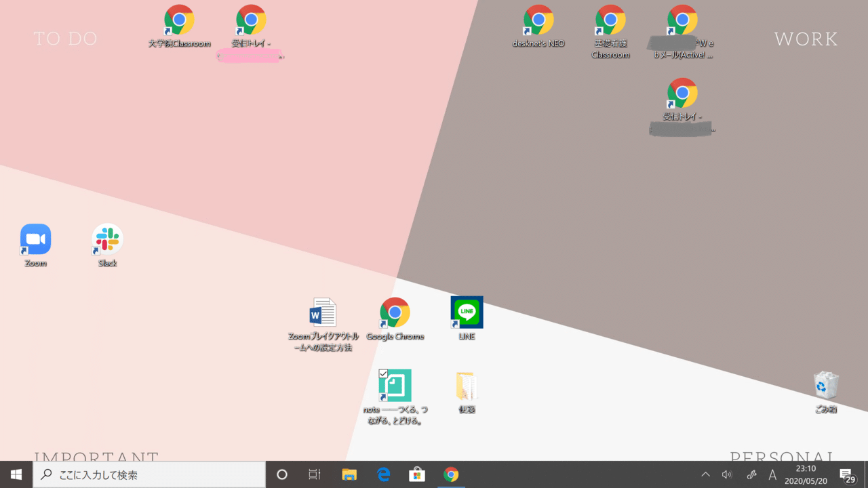
Task: Open the Webメール(Active!) Chrome shortcut
Action: tap(682, 31)
